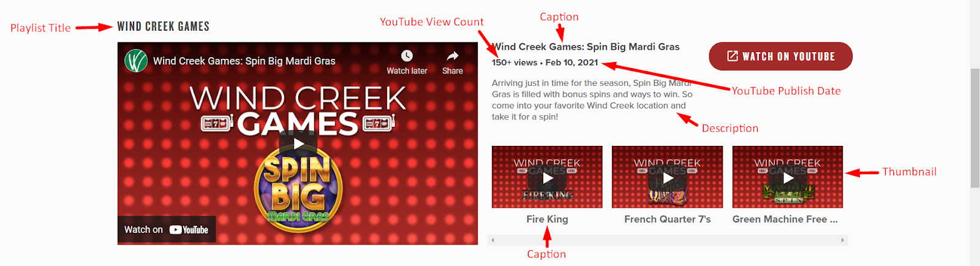Play the French Quarter 7's thumbnail video
980x266 pixels.
(x=667, y=178)
